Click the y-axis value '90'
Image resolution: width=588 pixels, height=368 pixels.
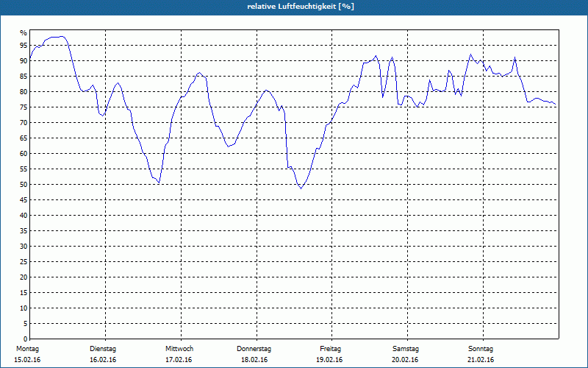(x=24, y=61)
